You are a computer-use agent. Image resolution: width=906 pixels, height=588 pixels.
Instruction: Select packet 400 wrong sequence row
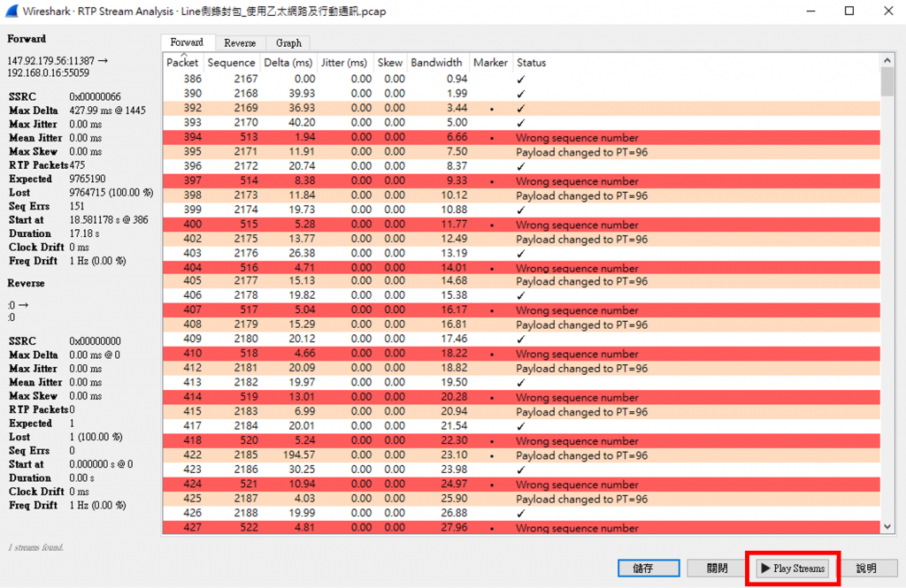pos(521,224)
